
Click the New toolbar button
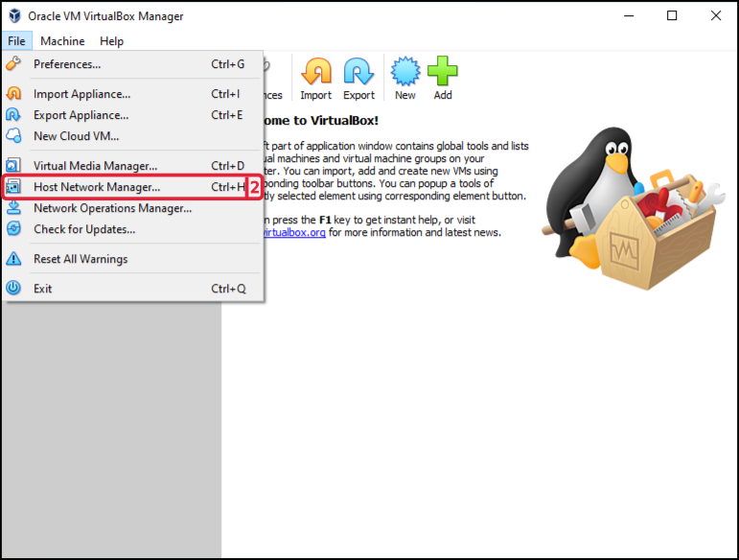click(405, 79)
